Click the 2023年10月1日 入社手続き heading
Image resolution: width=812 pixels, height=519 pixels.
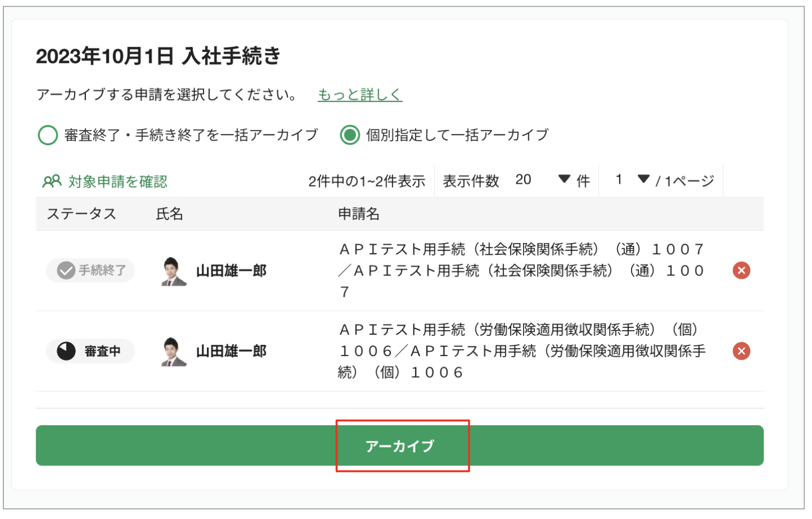(x=158, y=56)
